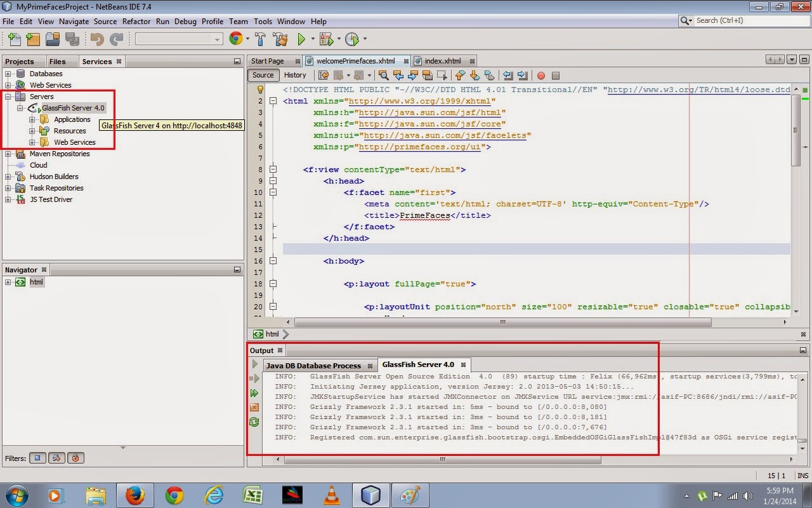This screenshot has height=508, width=812.
Task: Expand the Applications node under GlassFish
Action: [x=32, y=119]
